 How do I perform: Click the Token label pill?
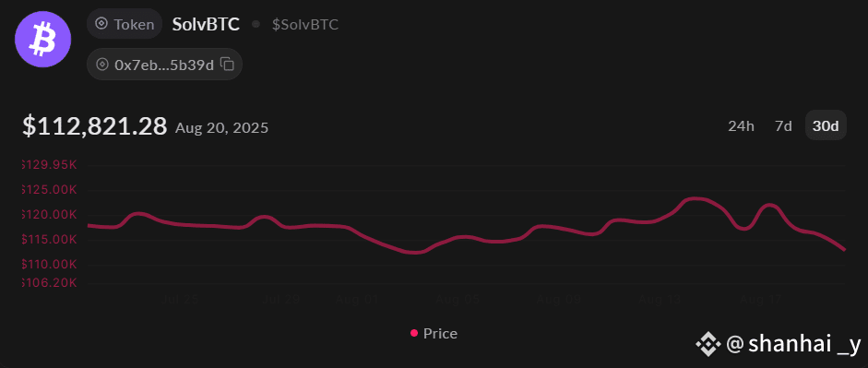[x=125, y=24]
